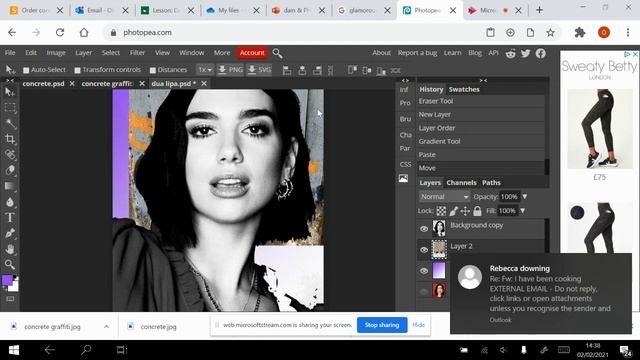Image resolution: width=640 pixels, height=360 pixels.
Task: Open the Learn link
Action: coord(452,53)
